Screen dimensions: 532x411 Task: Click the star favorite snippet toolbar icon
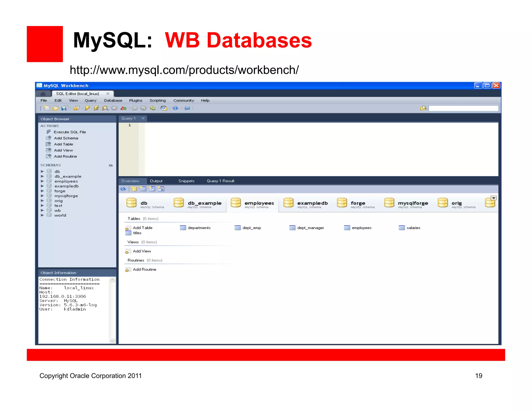point(76,108)
